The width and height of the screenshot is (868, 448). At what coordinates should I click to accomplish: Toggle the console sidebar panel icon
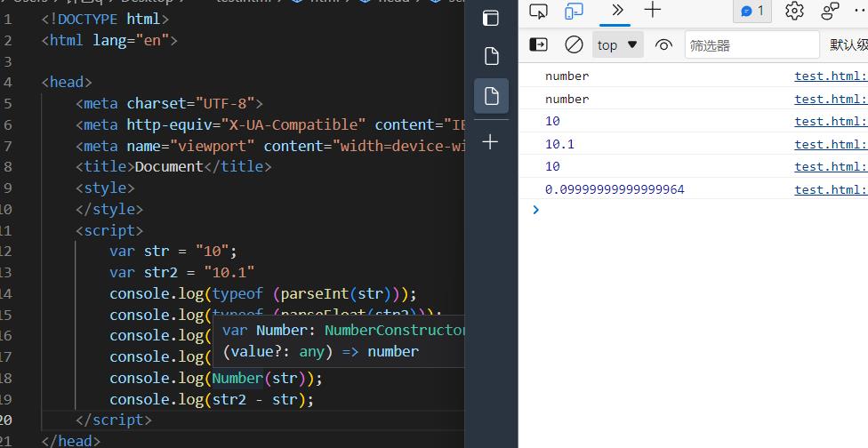(538, 44)
